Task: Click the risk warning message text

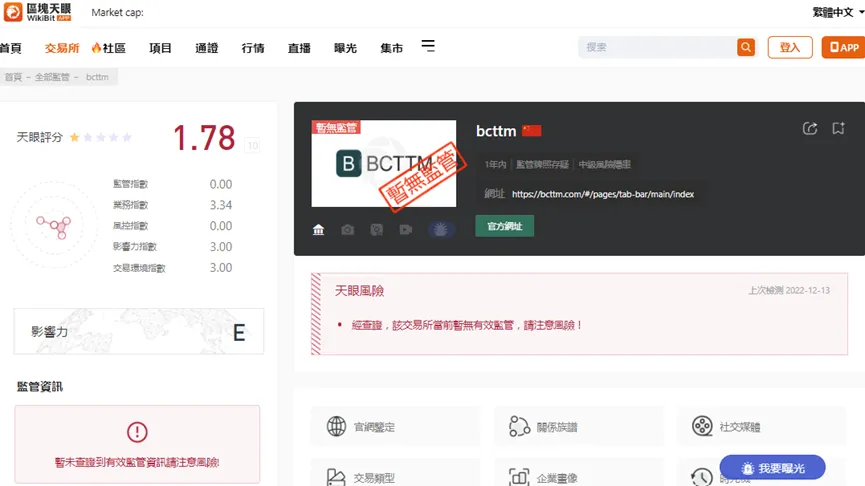Action: [467, 325]
